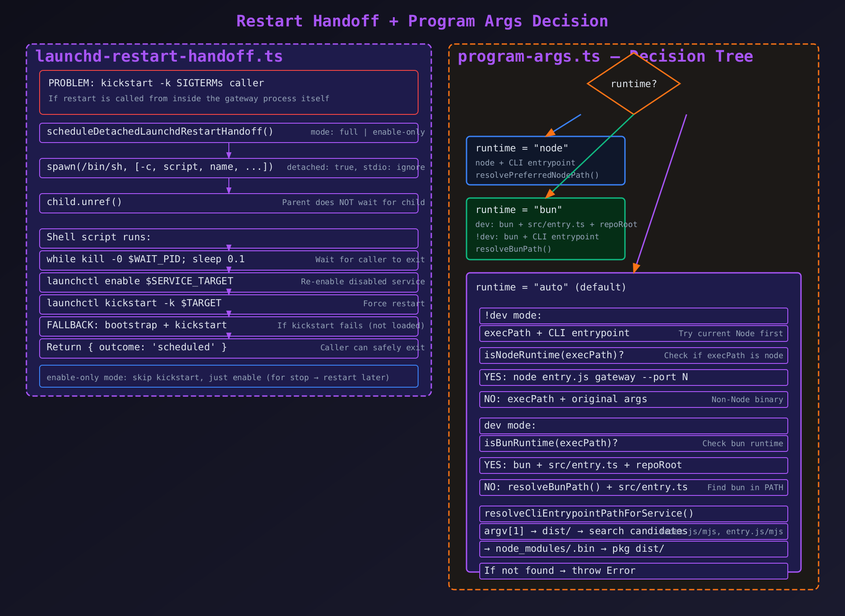Select the child.unref() step box
Viewport: 845px width, 616px height.
(x=228, y=203)
